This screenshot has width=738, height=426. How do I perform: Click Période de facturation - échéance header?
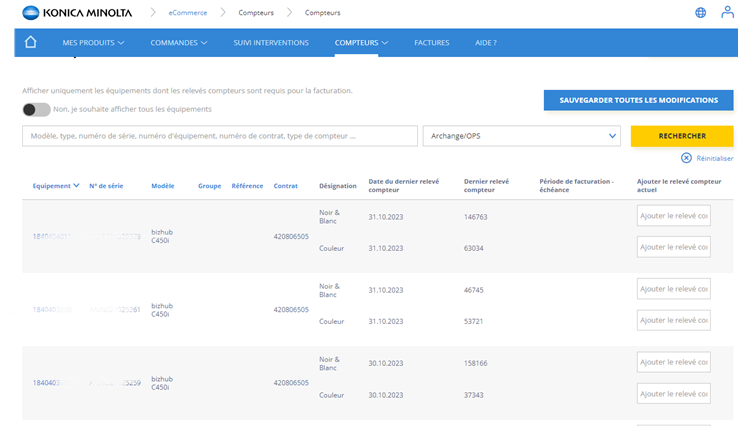coord(577,185)
